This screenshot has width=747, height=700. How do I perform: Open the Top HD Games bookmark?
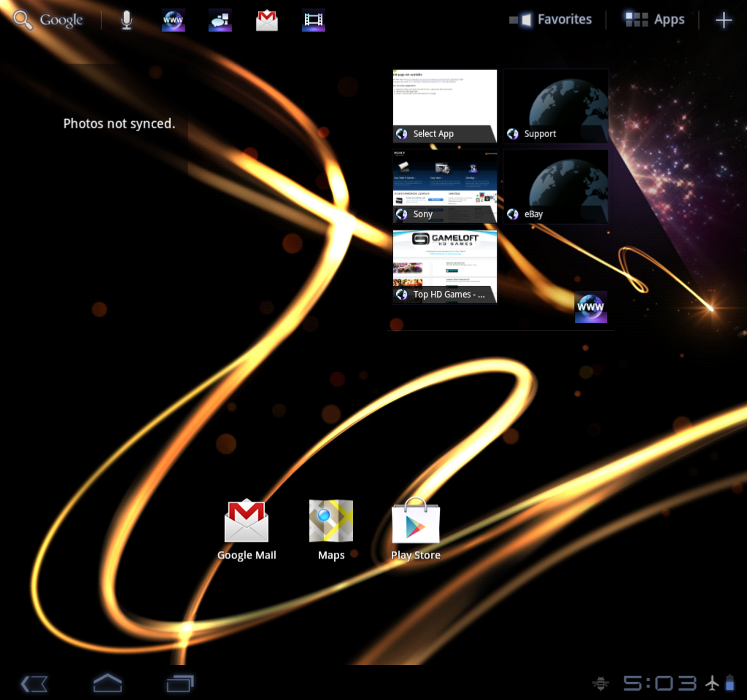pos(444,265)
